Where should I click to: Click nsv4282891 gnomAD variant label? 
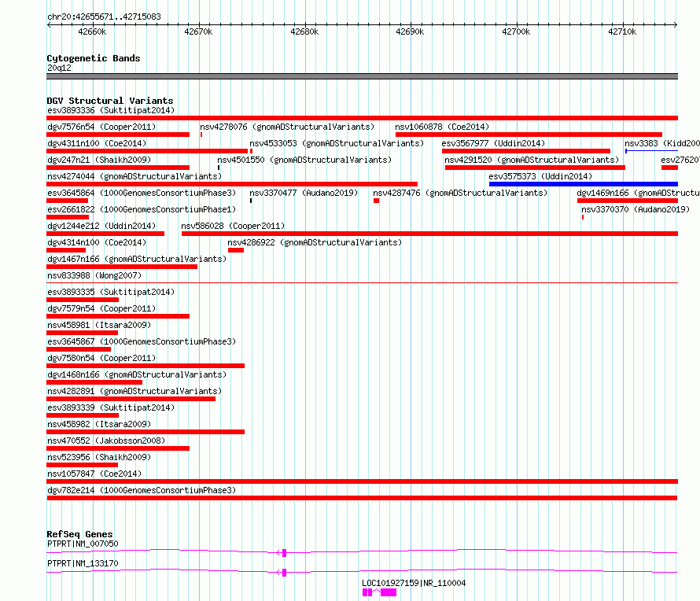tap(134, 391)
